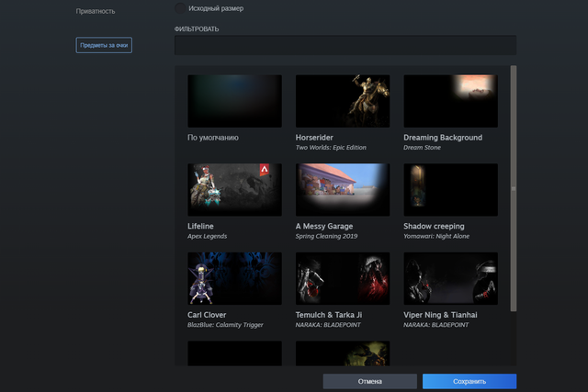588x392 pixels.
Task: Click the Carl Clover title text
Action: click(207, 315)
